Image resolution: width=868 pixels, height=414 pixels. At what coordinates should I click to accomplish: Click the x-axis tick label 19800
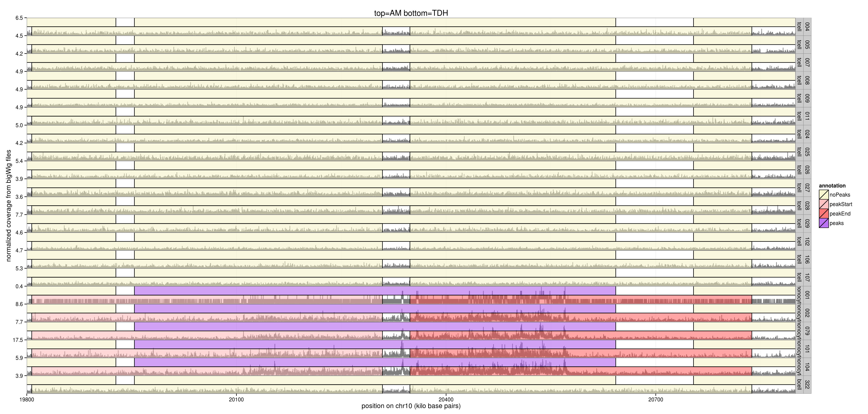[27, 400]
